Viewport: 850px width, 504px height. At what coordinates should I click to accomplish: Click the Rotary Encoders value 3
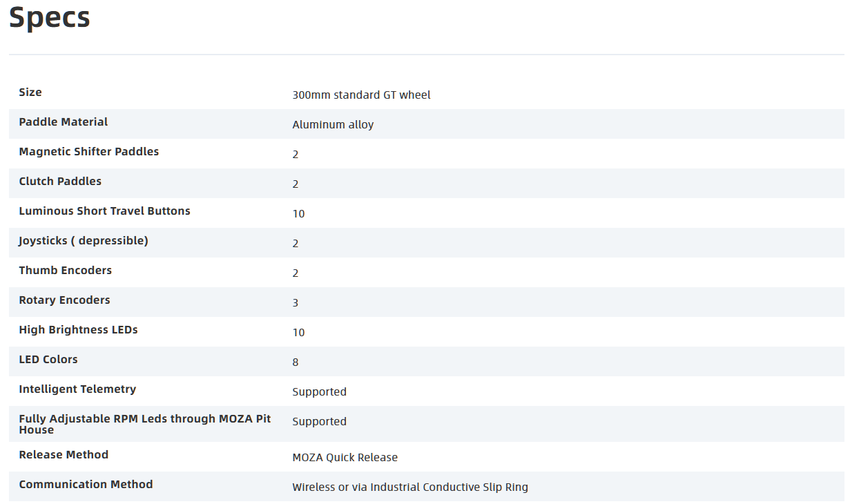click(296, 303)
